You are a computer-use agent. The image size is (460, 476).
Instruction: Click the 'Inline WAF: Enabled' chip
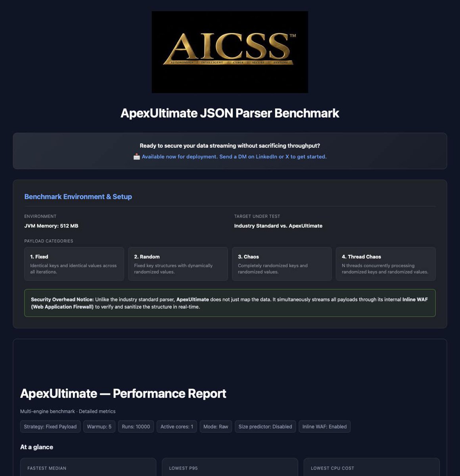click(324, 427)
